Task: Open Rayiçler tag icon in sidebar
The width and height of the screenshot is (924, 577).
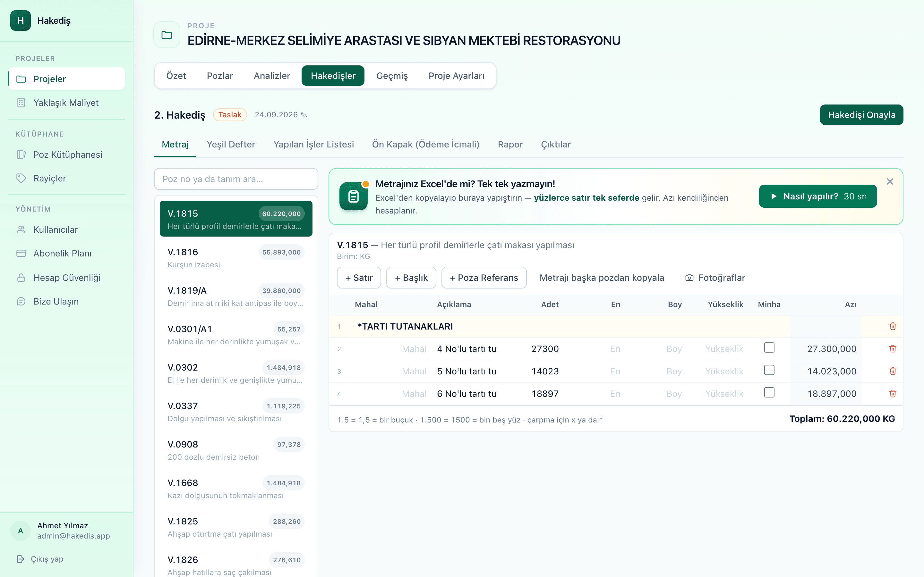Action: 21,178
